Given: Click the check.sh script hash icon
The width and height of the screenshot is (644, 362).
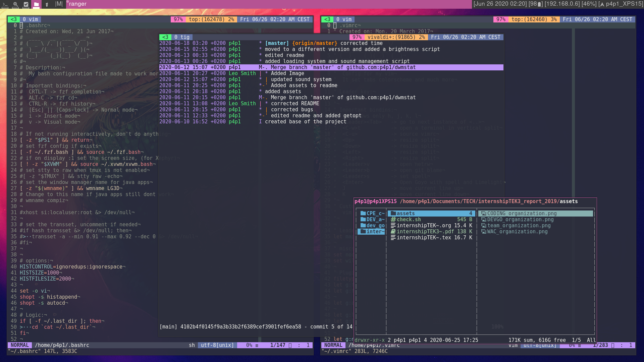Looking at the screenshot, I should pyautogui.click(x=393, y=220).
